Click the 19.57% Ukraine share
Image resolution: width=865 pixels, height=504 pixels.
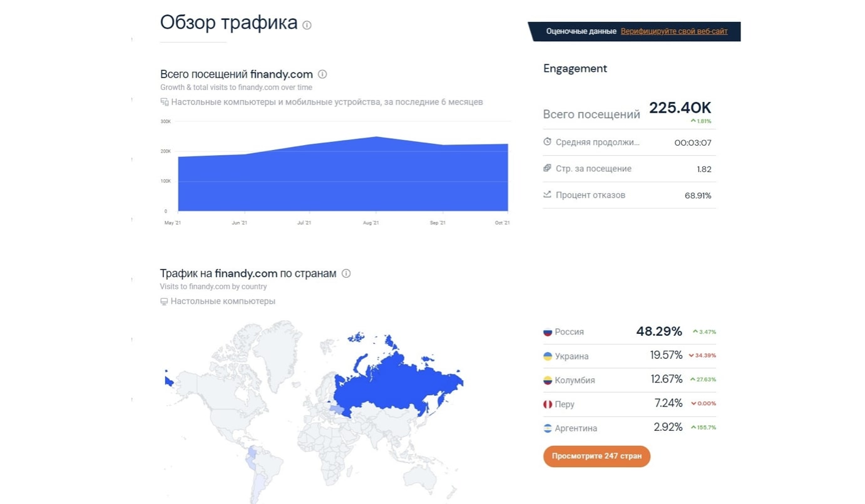click(666, 355)
